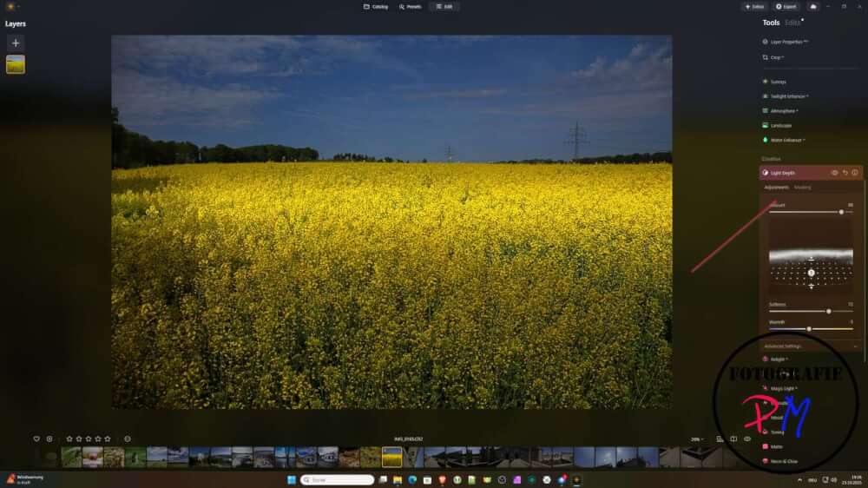Add a new layer with the plus button
The height and width of the screenshot is (488, 868).
[16, 43]
